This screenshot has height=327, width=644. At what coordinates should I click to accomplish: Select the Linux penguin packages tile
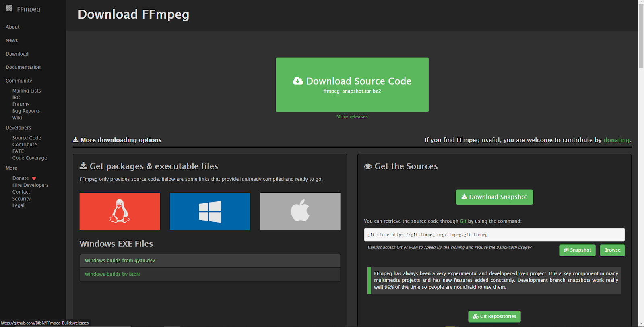point(120,211)
